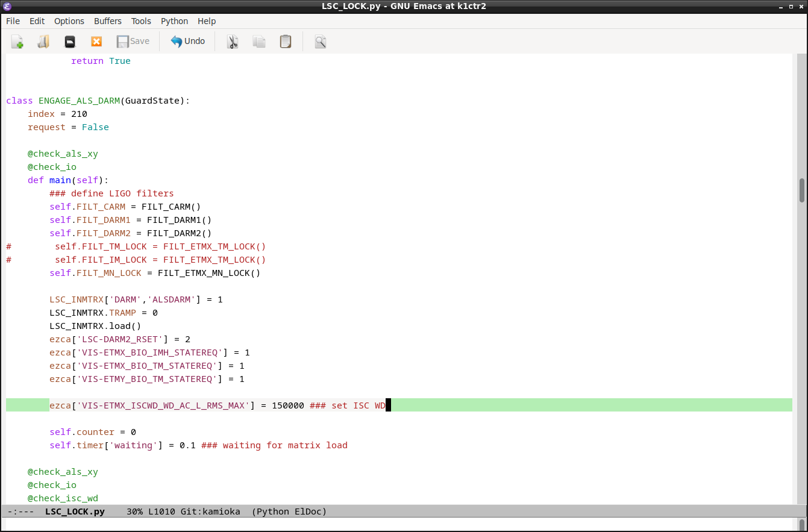Click '### waiting for matrix load' comment
808x532 pixels.
point(274,445)
